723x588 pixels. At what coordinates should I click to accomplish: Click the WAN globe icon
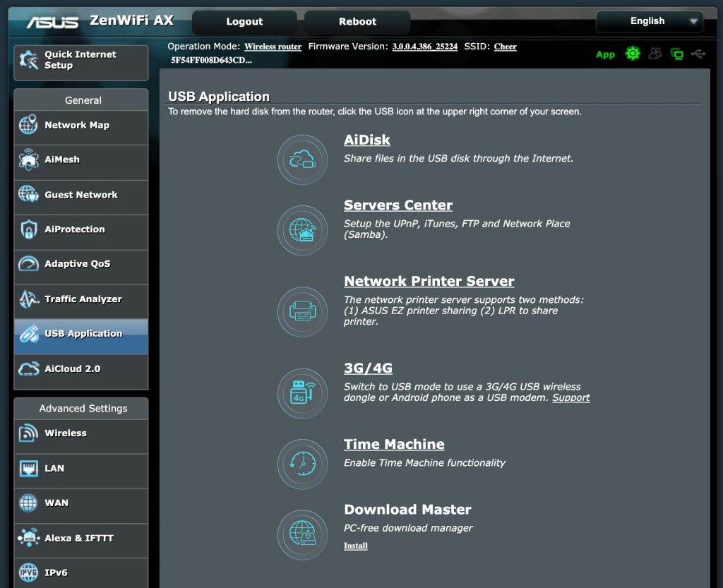pyautogui.click(x=28, y=503)
